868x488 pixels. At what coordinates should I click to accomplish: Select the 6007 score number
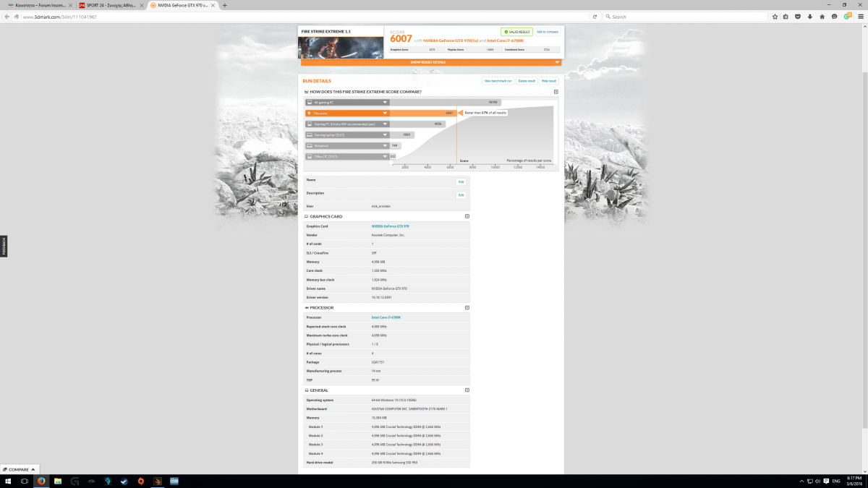(401, 39)
